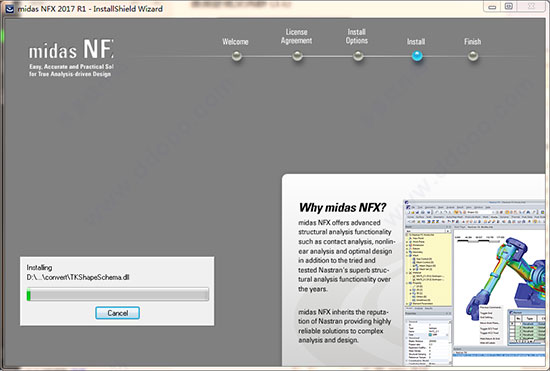Click the License Agreement label
The image size is (550, 371).
[296, 36]
